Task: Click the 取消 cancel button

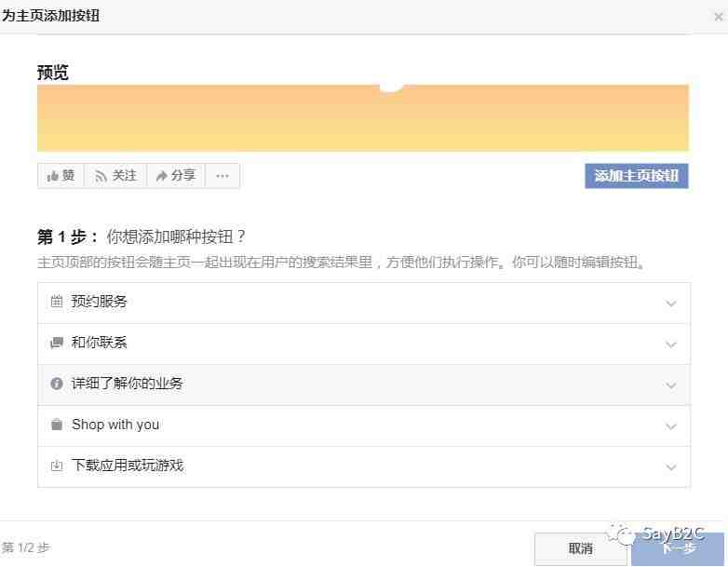Action: click(580, 549)
